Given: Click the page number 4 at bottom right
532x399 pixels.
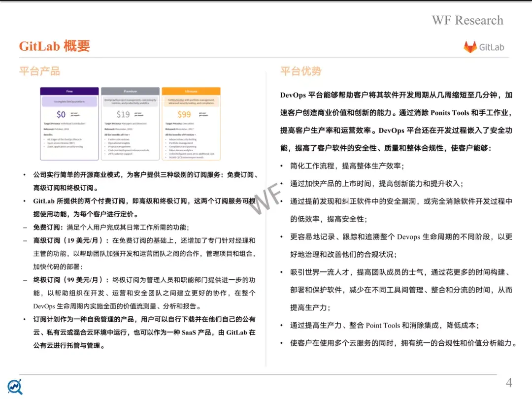Looking at the screenshot, I should [508, 382].
